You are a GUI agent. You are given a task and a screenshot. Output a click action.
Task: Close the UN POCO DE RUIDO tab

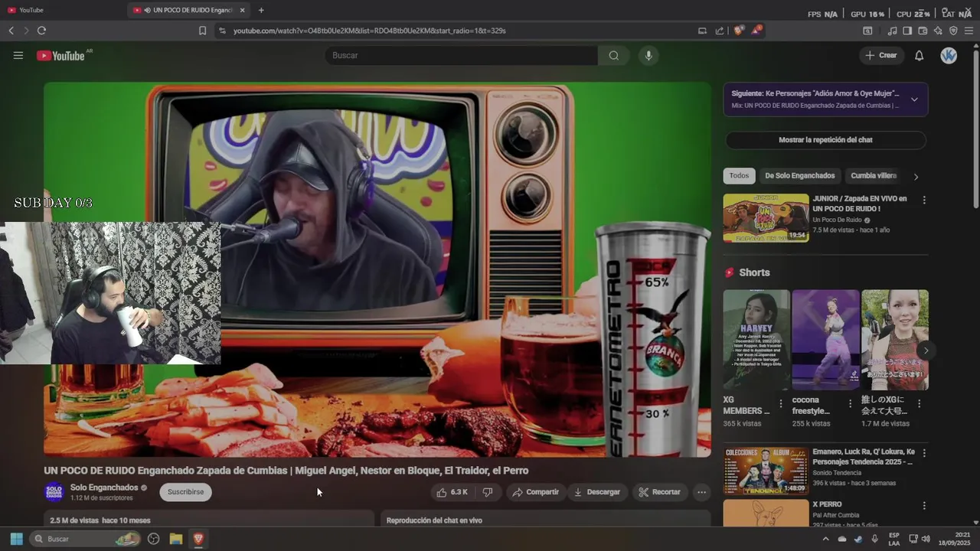[243, 10]
